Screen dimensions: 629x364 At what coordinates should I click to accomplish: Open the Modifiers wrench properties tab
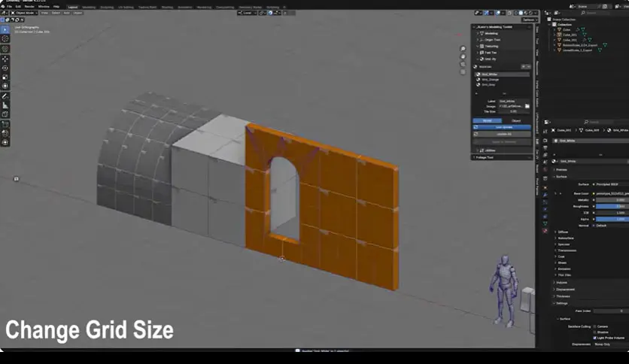pyautogui.click(x=545, y=195)
